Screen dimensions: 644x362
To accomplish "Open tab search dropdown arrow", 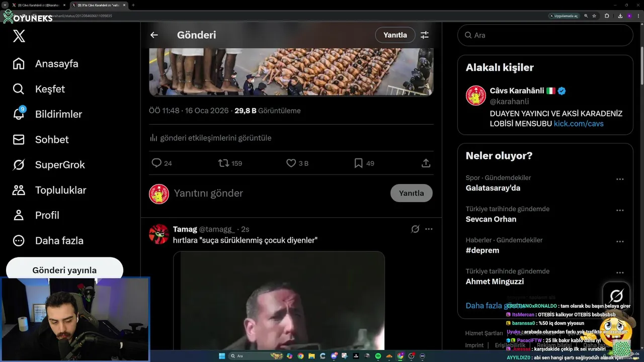I will tap(5, 5).
